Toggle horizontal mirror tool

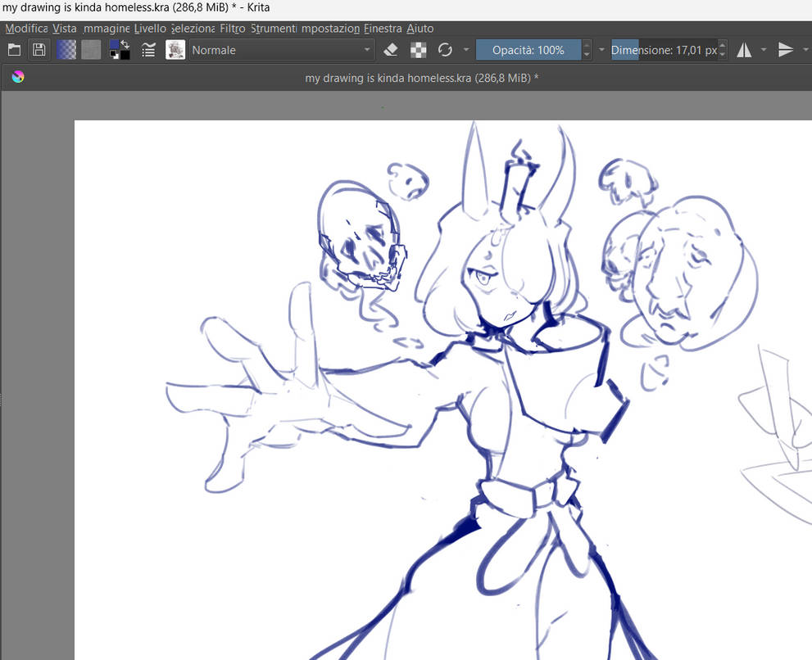[x=744, y=50]
